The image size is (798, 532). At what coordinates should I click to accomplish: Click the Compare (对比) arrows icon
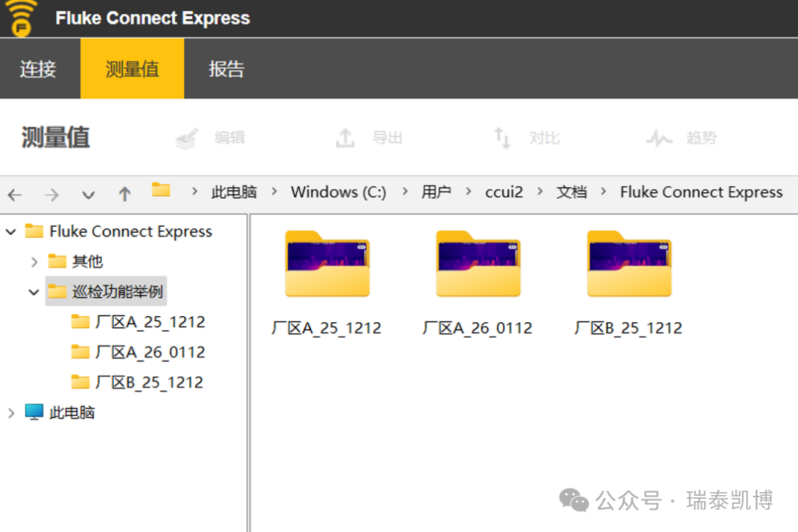[x=502, y=138]
